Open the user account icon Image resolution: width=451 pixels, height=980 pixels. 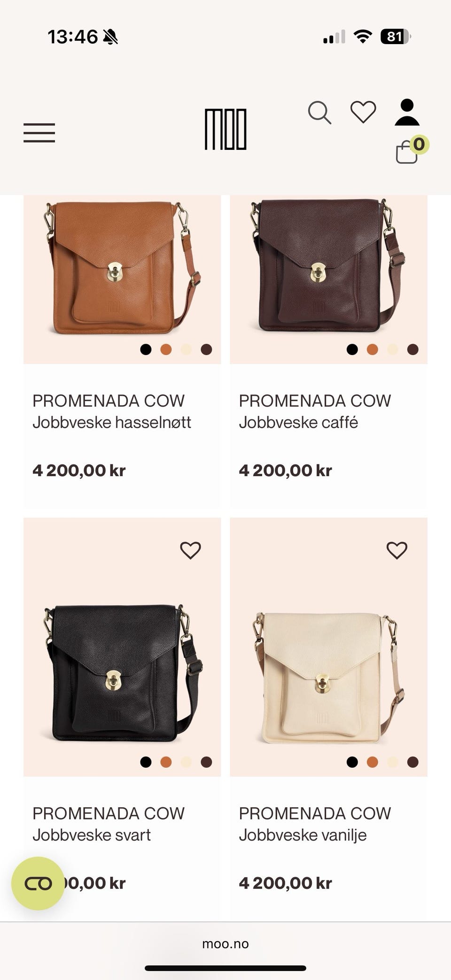coord(407,112)
